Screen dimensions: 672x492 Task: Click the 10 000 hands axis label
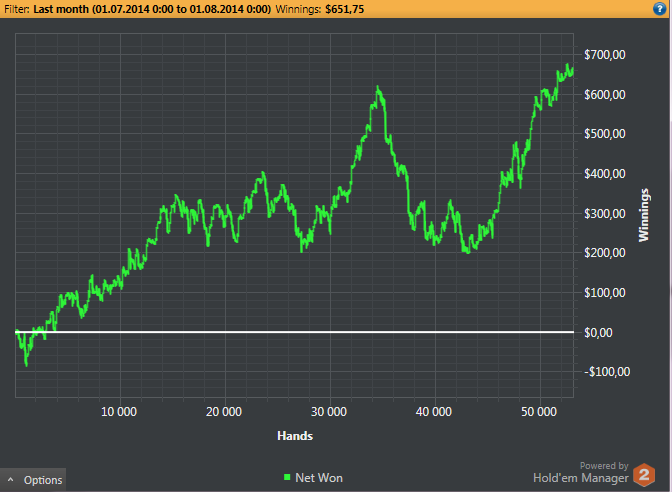tap(119, 412)
